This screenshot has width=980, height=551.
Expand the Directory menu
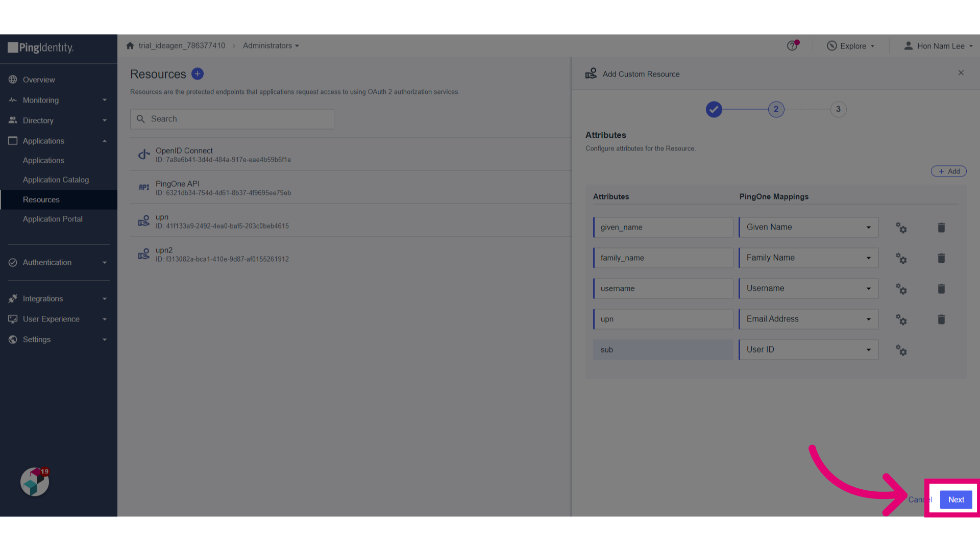click(59, 120)
